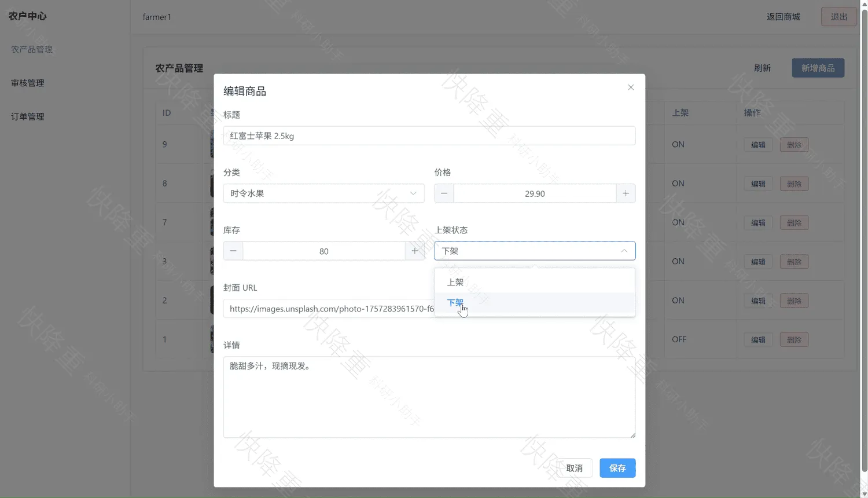Image resolution: width=868 pixels, height=498 pixels.
Task: Click the ID column header
Action: click(167, 113)
